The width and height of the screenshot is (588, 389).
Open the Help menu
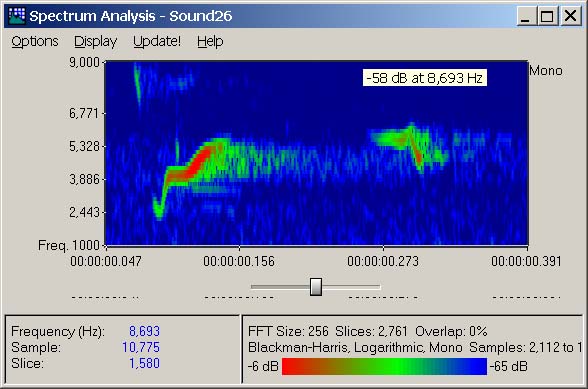210,41
